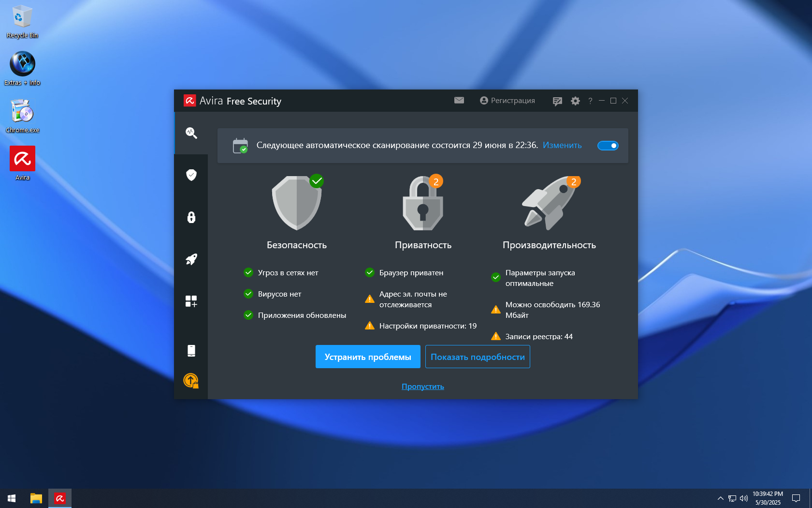Minimize the Avira window
Screen dimensions: 812x508
pyautogui.click(x=602, y=101)
